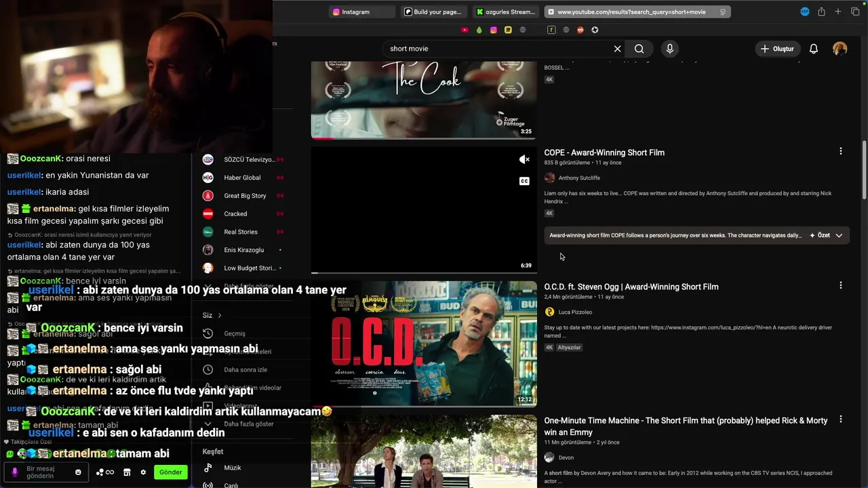Click the blue ABP extension icon
The height and width of the screenshot is (488, 868).
pos(805,12)
